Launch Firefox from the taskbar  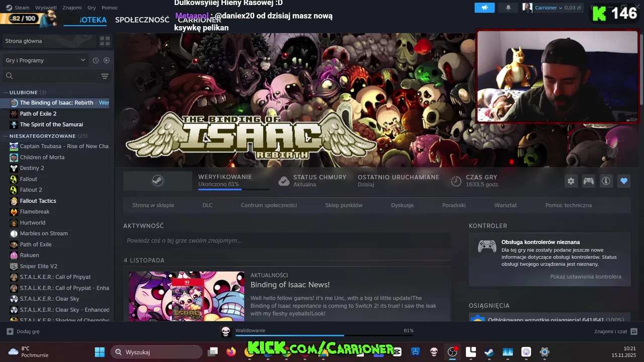(231, 352)
